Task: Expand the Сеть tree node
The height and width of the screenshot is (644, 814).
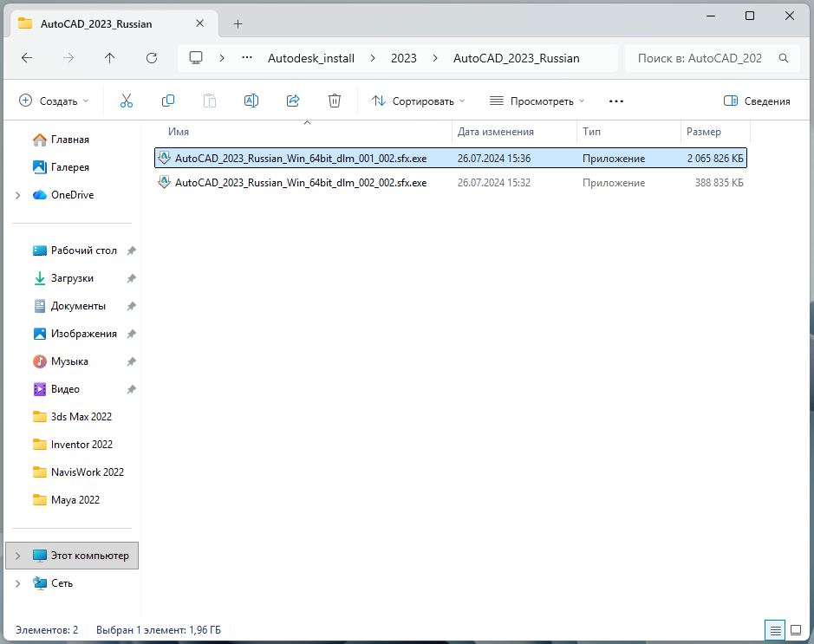Action: (17, 583)
